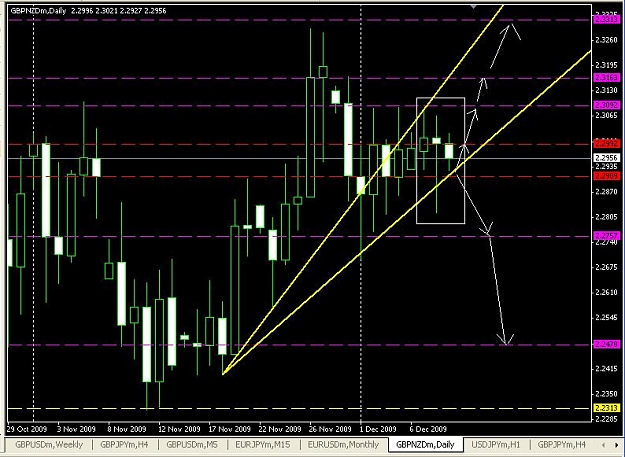Click the 2.2415 price scale value
The height and width of the screenshot is (457, 625).
click(606, 369)
